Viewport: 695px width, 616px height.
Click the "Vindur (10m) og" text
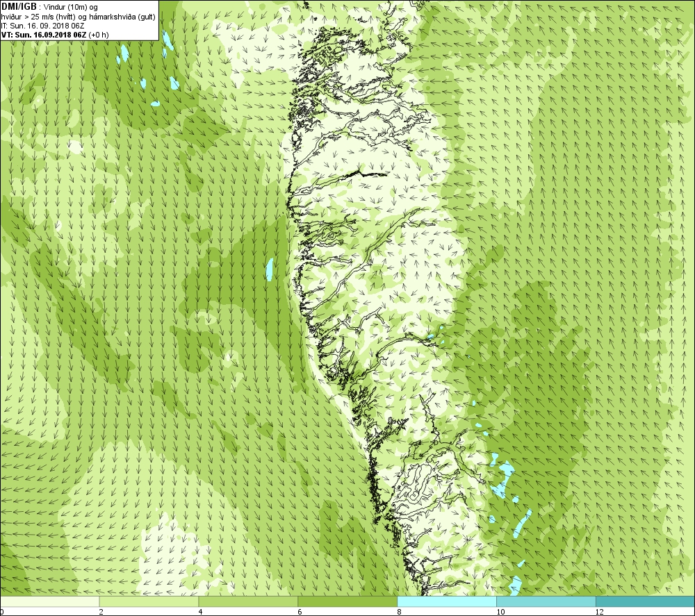click(x=71, y=8)
